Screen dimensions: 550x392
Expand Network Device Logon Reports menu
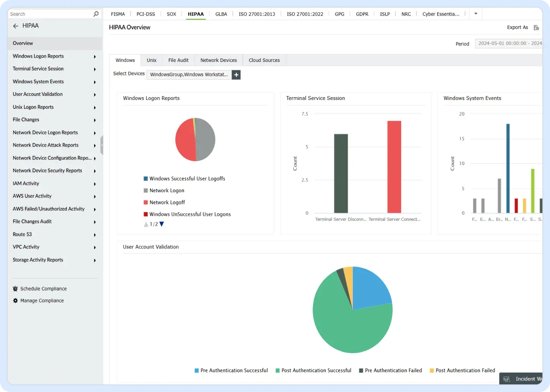95,133
